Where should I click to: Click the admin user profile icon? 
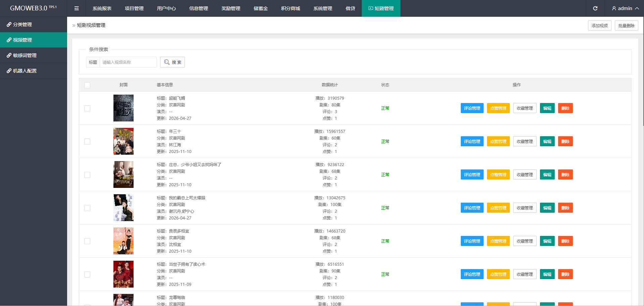click(x=614, y=8)
